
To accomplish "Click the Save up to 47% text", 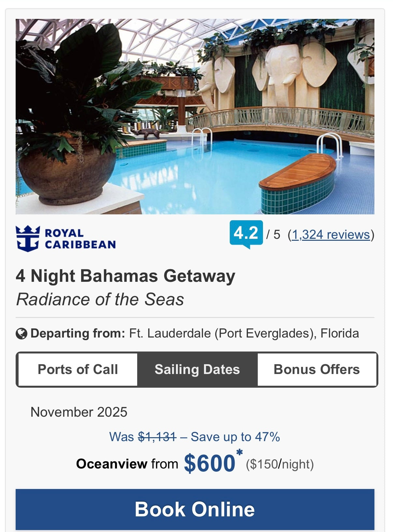I will point(235,437).
